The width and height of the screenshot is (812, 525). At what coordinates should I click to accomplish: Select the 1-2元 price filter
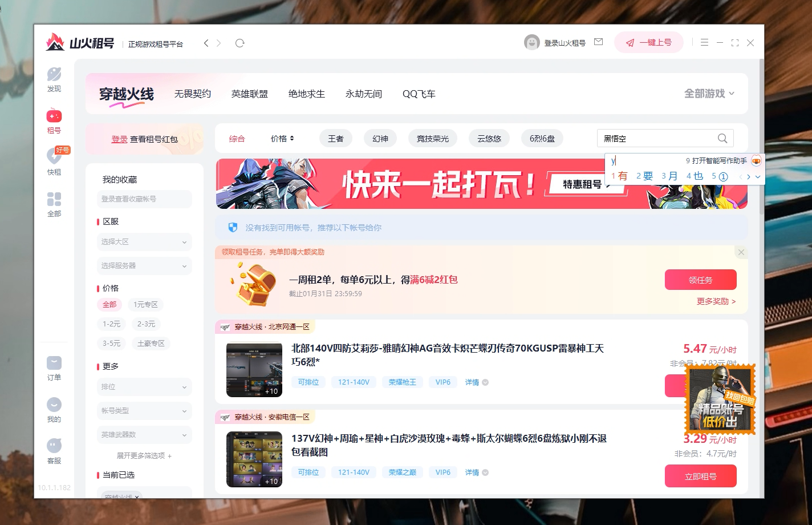pos(111,324)
